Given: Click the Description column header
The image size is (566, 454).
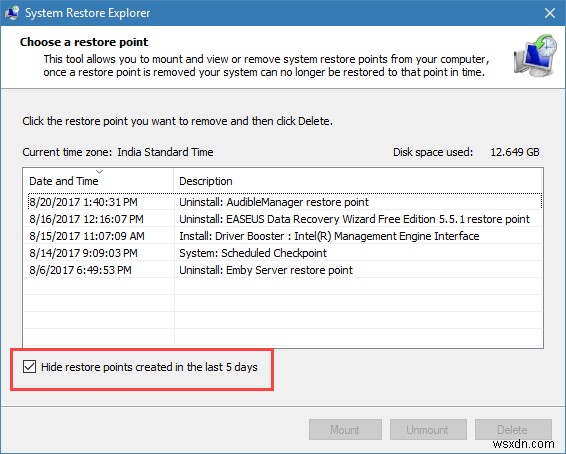Looking at the screenshot, I should click(x=358, y=181).
